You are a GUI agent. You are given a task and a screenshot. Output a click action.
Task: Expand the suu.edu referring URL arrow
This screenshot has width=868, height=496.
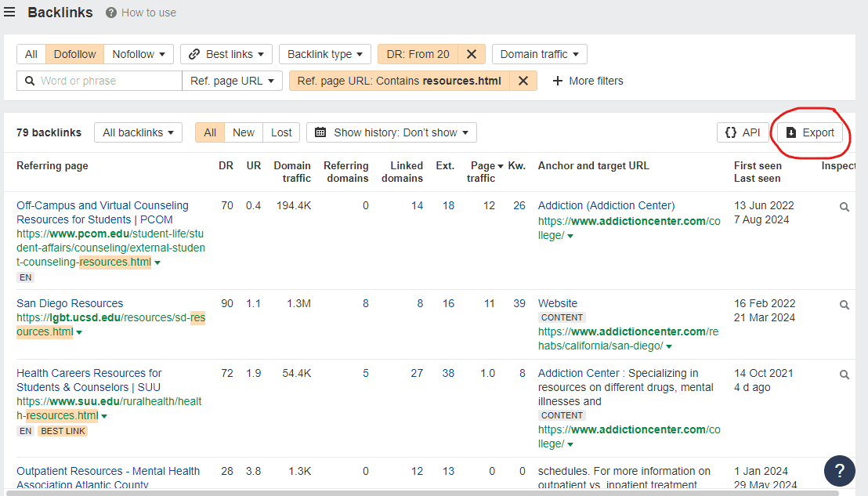(104, 416)
